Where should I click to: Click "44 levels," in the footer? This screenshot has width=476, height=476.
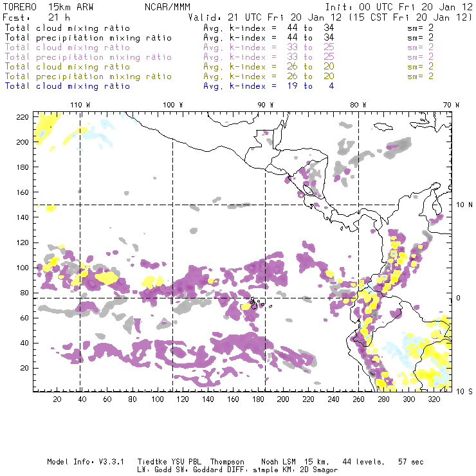363,462
